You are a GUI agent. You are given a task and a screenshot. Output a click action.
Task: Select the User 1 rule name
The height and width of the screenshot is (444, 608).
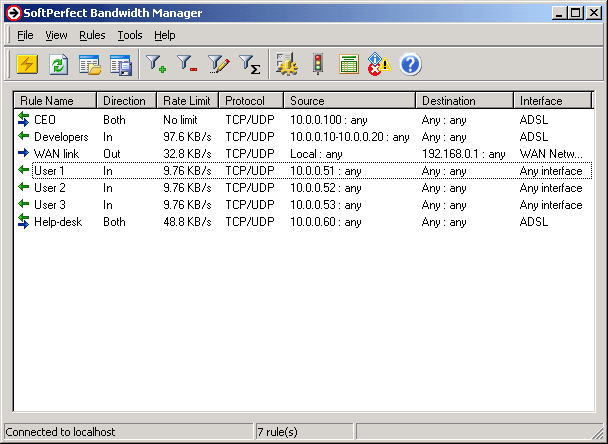pyautogui.click(x=50, y=171)
